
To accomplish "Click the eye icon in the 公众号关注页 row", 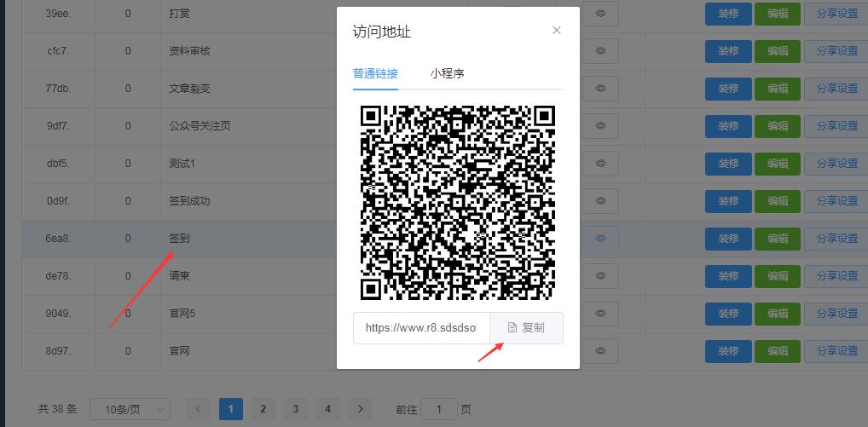I will (600, 125).
